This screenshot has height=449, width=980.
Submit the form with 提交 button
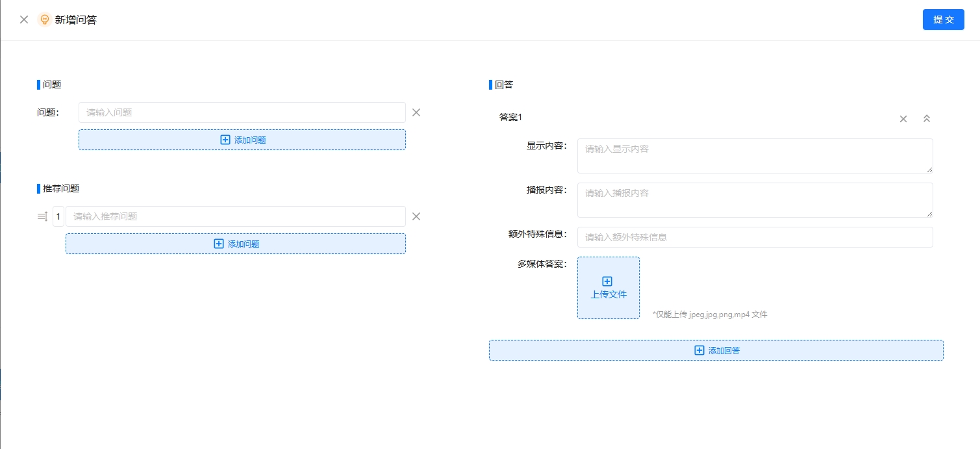[x=943, y=19]
